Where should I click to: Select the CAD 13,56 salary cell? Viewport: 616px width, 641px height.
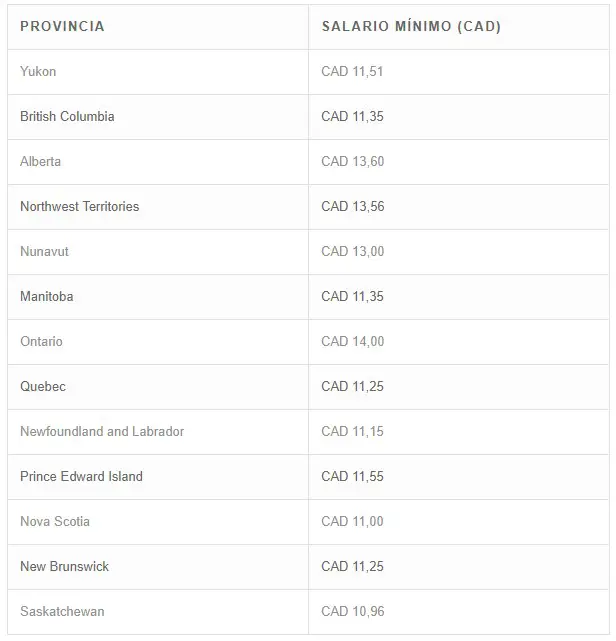click(x=353, y=206)
